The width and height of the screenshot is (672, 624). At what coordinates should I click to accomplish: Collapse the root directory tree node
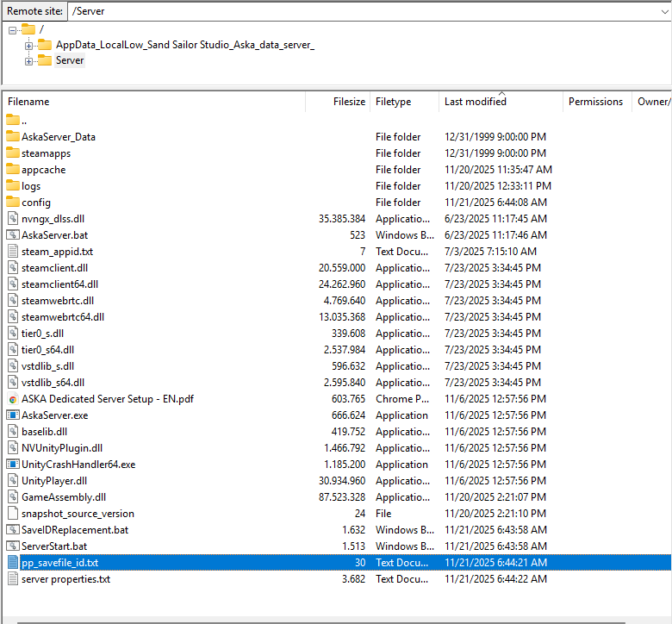13,29
